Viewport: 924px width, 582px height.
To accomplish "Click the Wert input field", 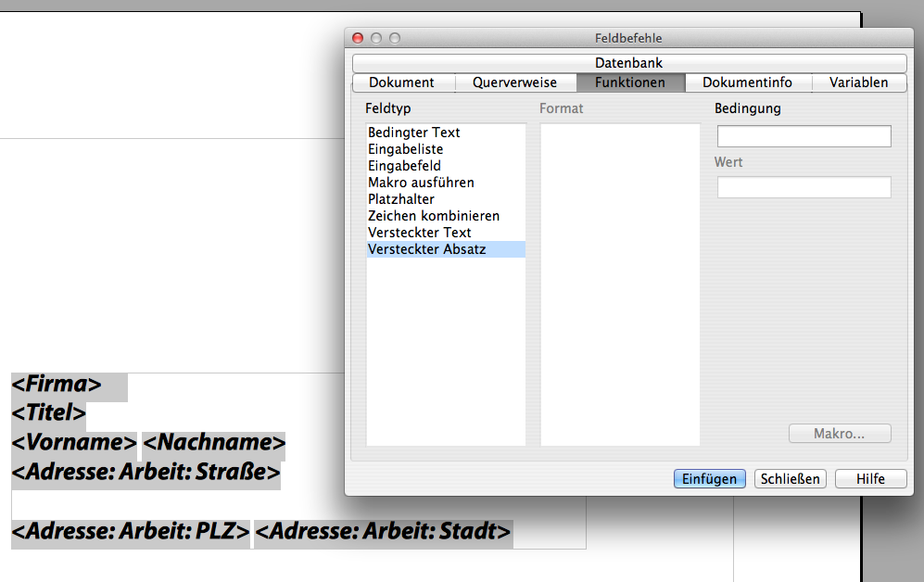I will click(804, 187).
